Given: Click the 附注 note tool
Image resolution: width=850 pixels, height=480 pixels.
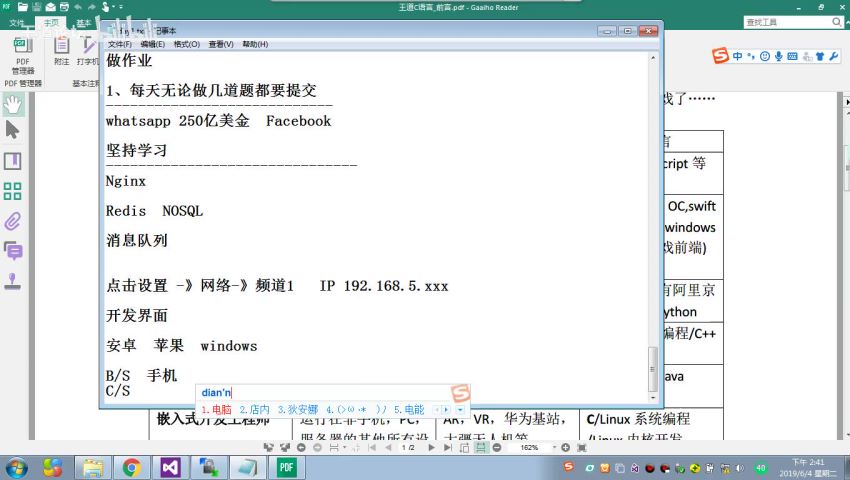Looking at the screenshot, I should click(x=62, y=52).
